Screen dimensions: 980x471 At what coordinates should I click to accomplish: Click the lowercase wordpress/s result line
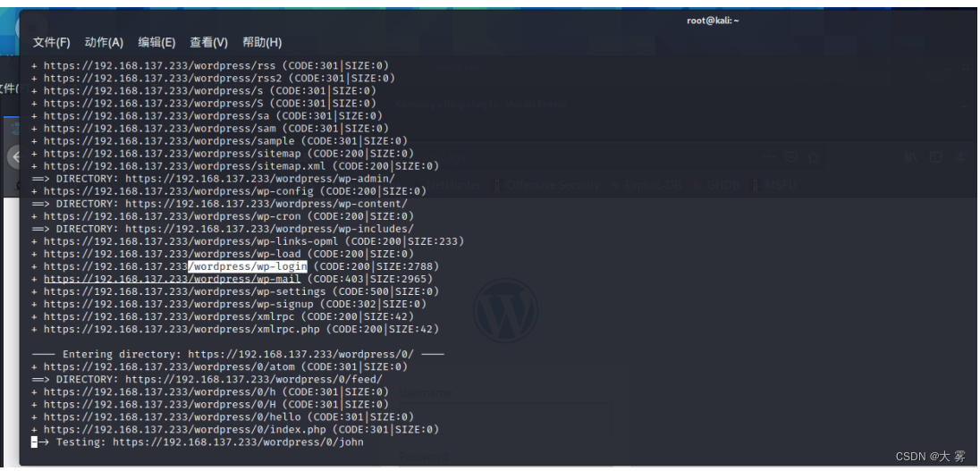204,90
